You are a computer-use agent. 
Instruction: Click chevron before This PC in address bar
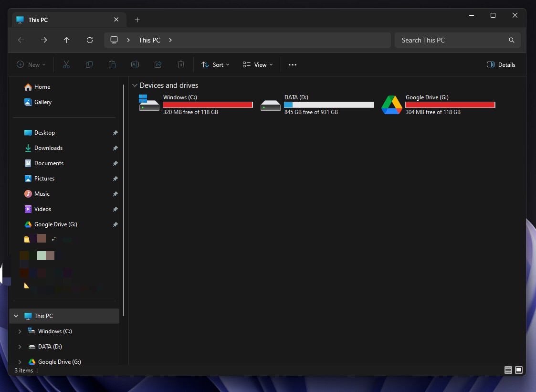click(128, 40)
